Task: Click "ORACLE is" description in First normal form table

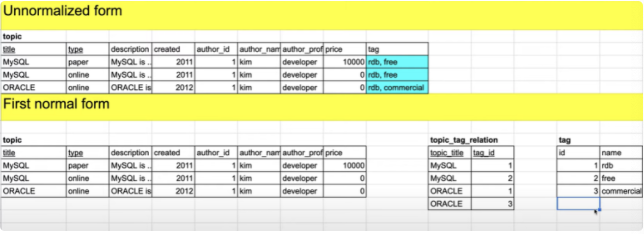Action: tap(131, 191)
